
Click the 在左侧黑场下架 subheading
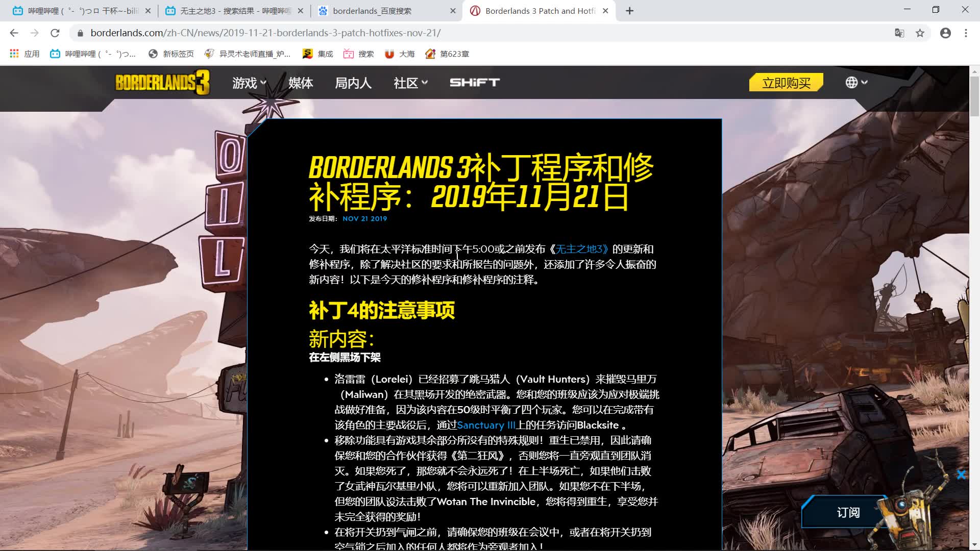(x=345, y=357)
